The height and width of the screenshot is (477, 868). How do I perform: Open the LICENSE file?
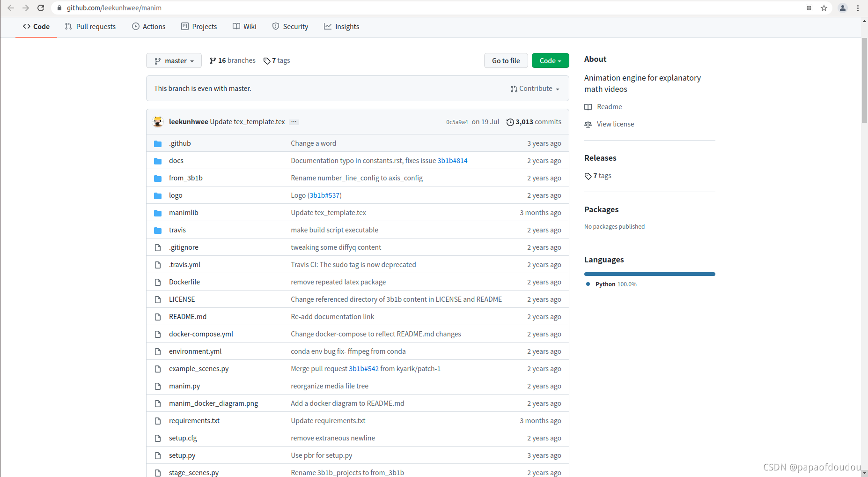tap(182, 299)
